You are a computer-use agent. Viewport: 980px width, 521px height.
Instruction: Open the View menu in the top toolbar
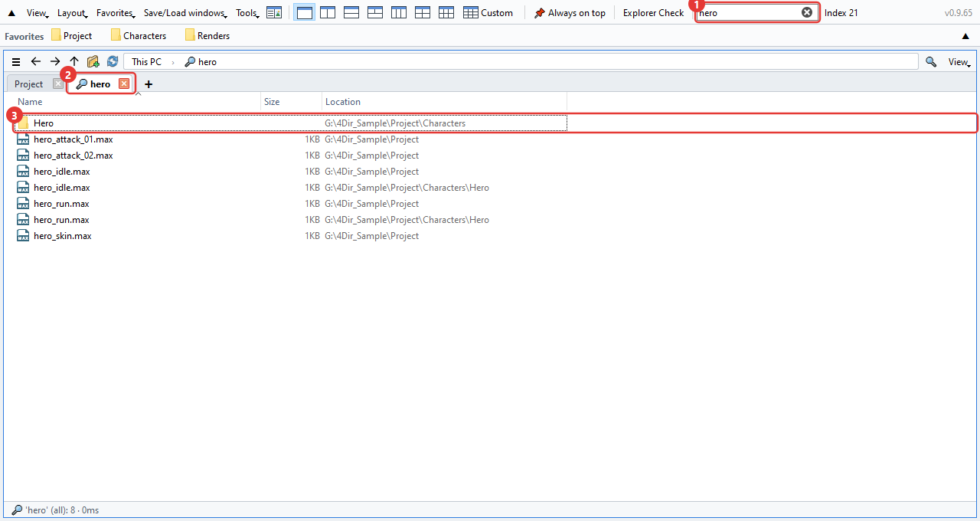point(38,13)
